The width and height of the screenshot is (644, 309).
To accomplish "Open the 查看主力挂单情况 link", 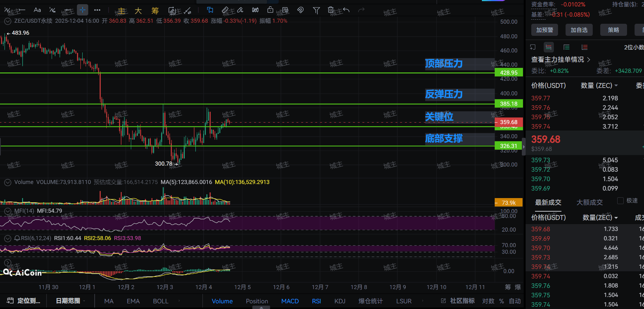I will point(561,60).
